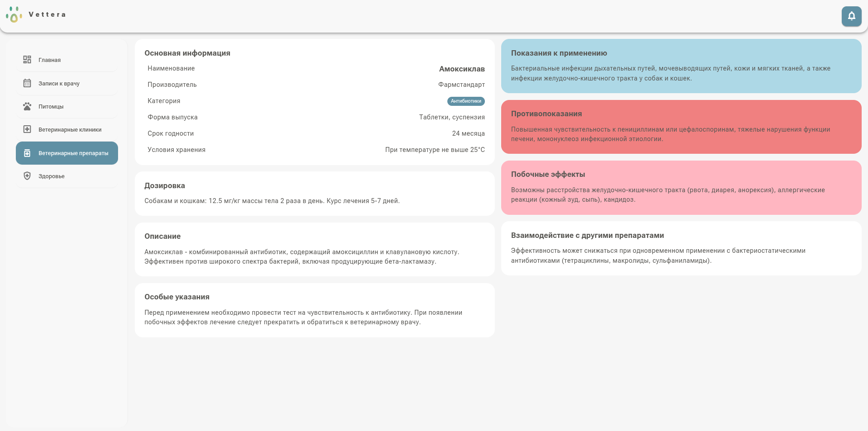Click the drug name Амоксиклав
This screenshot has height=431, width=868.
point(462,69)
